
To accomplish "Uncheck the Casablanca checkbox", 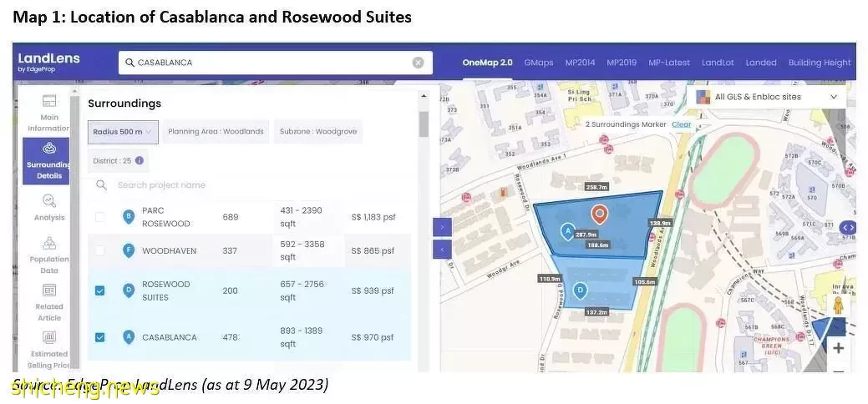I will 99,337.
